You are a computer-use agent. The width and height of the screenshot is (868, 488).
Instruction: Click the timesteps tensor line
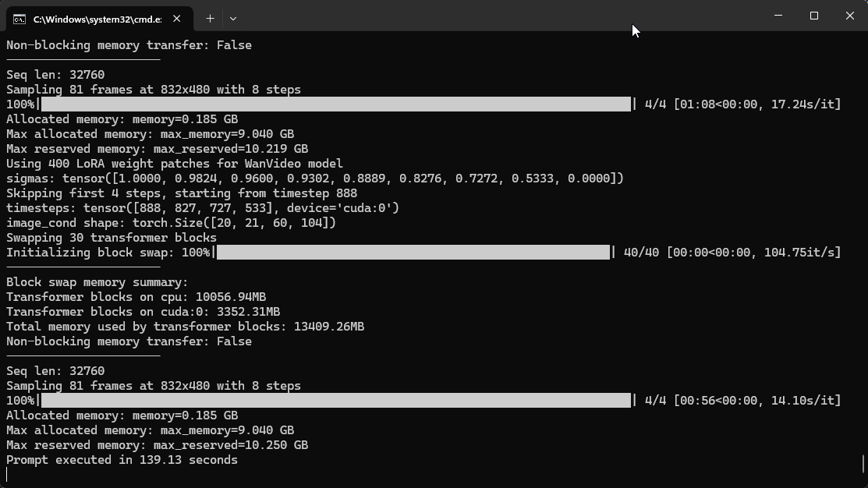tap(203, 208)
